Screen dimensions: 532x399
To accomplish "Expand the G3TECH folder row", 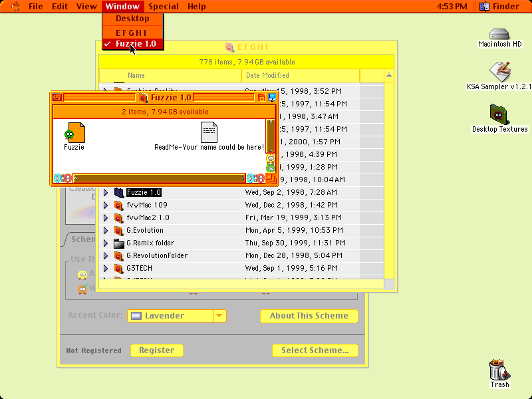I will (106, 269).
